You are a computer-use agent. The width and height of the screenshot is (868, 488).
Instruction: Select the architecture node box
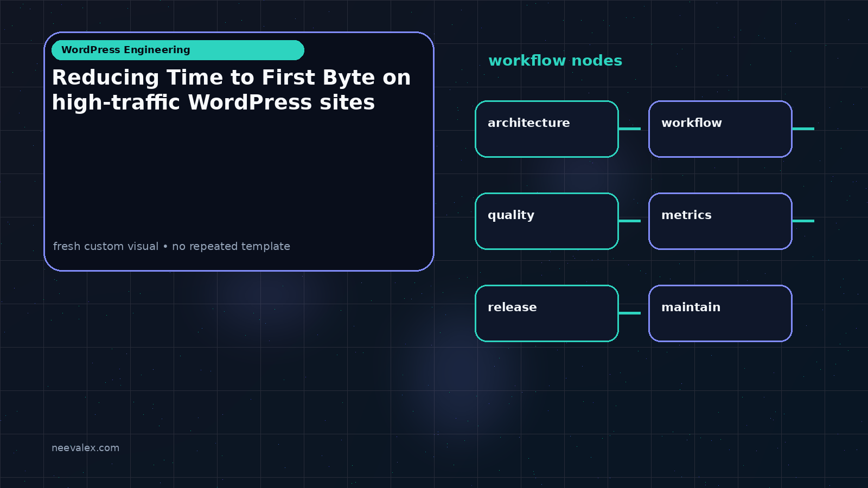point(547,129)
